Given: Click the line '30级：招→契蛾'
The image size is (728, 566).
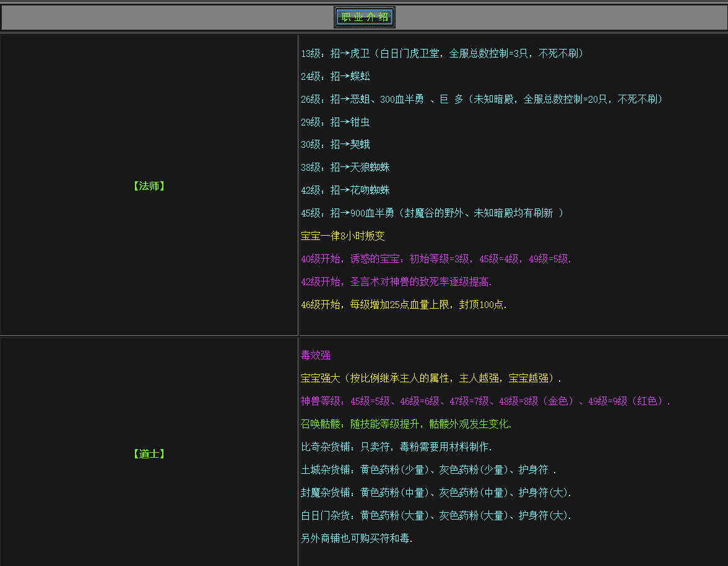Looking at the screenshot, I should (336, 144).
